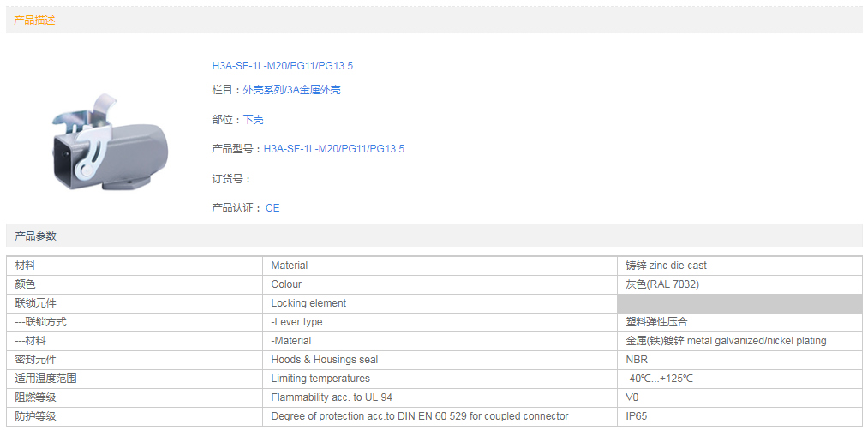The image size is (868, 430).
Task: Click the 下壳 part link
Action: click(253, 120)
